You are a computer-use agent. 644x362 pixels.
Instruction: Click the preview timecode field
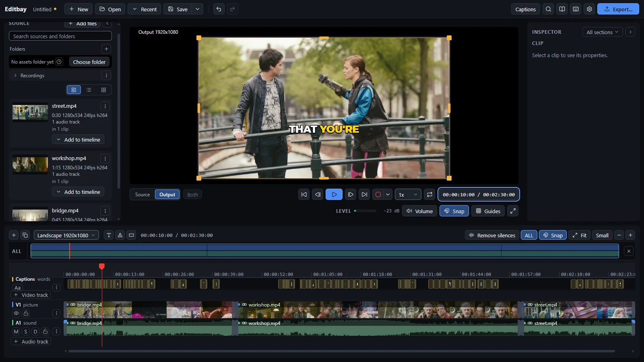(x=479, y=195)
